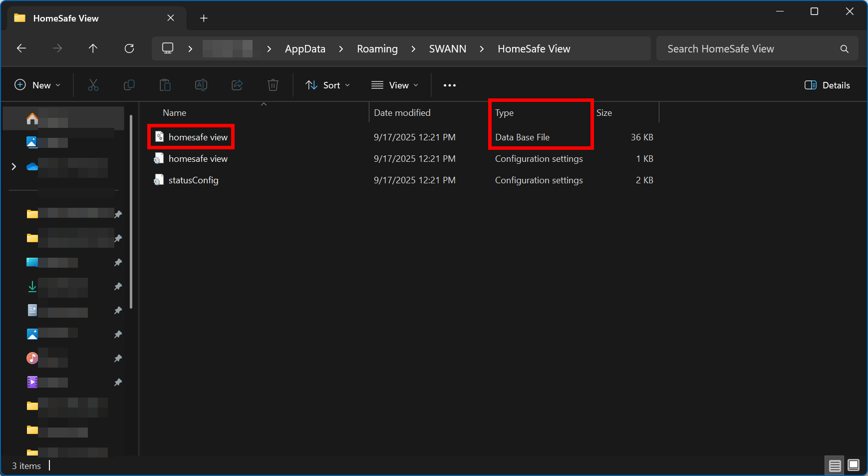The height and width of the screenshot is (476, 868).
Task: Open the See more ellipsis menu
Action: click(x=450, y=85)
